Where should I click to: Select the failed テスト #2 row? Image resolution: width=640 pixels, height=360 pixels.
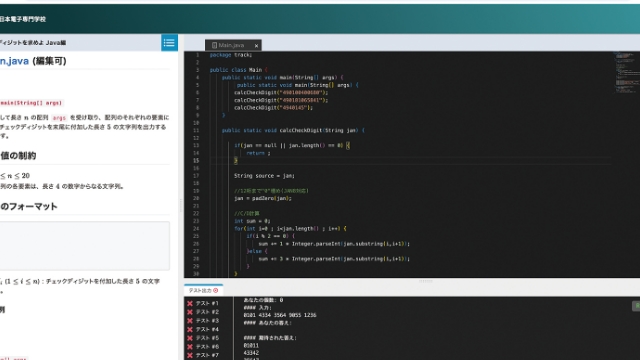(x=203, y=312)
